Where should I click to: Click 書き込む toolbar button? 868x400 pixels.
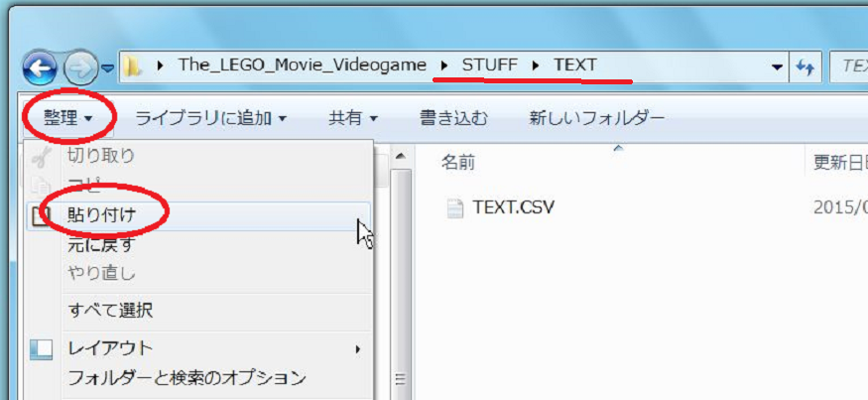coord(454,118)
